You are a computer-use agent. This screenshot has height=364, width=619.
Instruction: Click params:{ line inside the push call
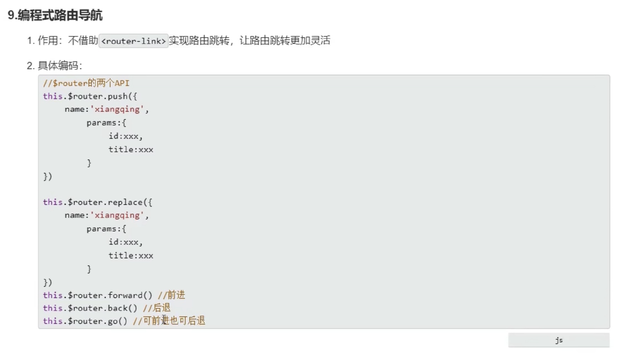point(106,123)
